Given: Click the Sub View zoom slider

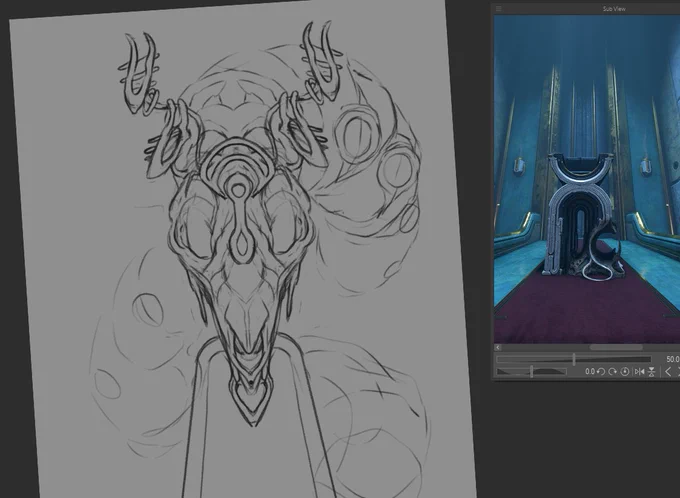Looking at the screenshot, I should pyautogui.click(x=574, y=359).
